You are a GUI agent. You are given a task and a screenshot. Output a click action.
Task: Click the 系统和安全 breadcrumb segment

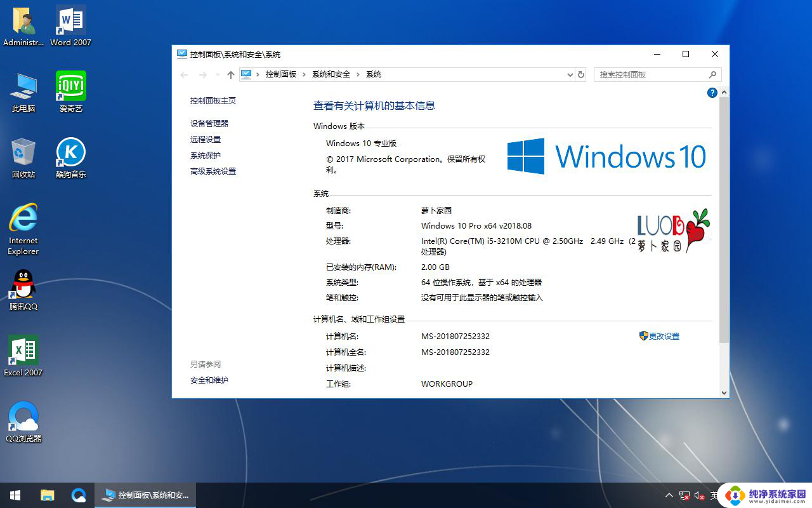tap(331, 74)
